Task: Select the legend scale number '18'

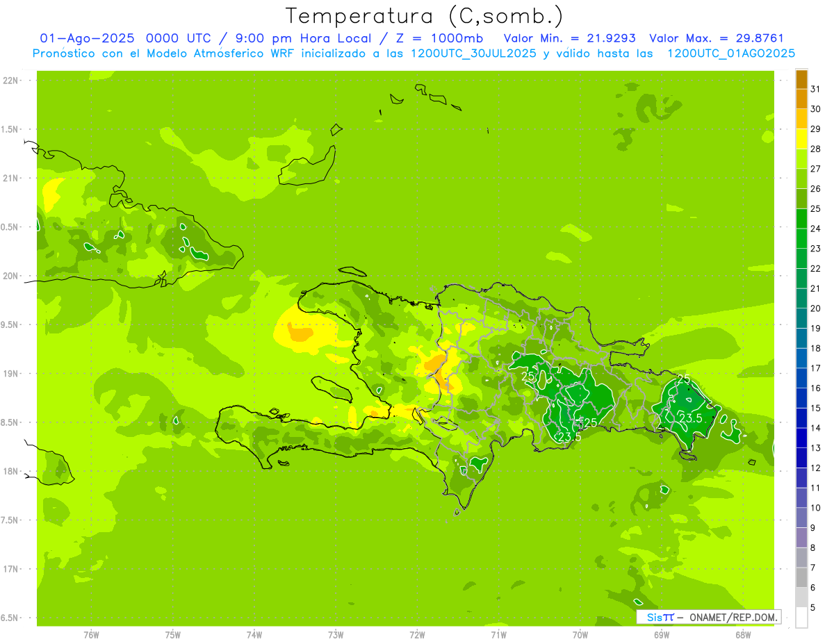Action: [x=816, y=349]
